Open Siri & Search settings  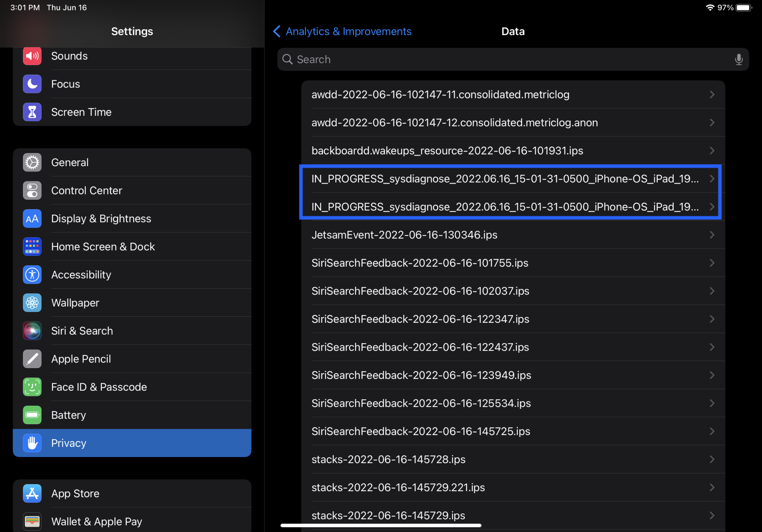132,331
